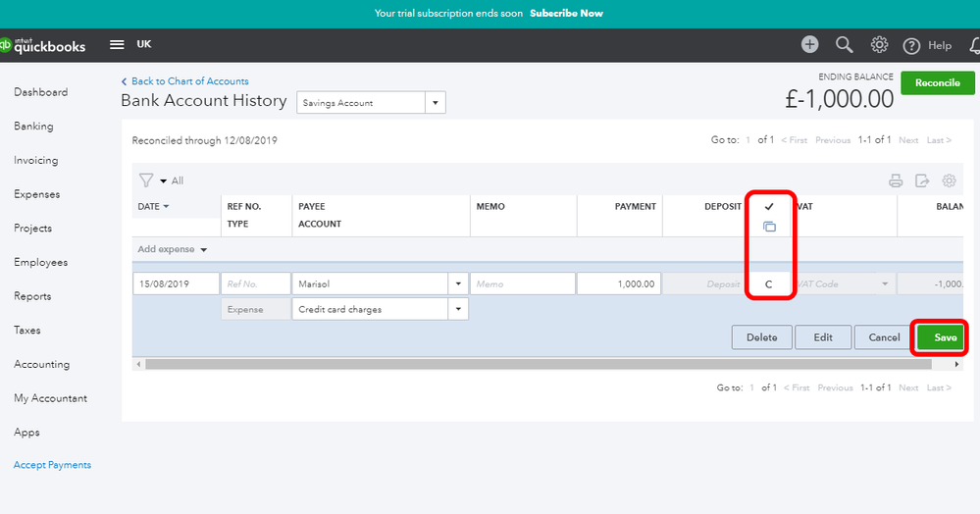980x514 pixels.
Task: Print the register using printer icon
Action: (x=896, y=180)
